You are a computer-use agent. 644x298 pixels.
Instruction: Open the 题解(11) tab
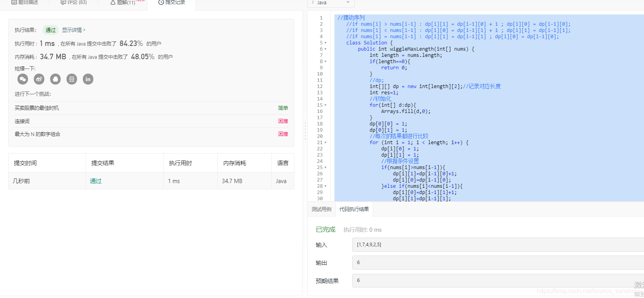[x=123, y=2]
